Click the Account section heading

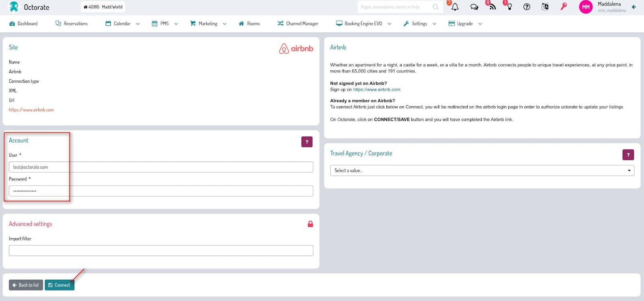tap(19, 140)
